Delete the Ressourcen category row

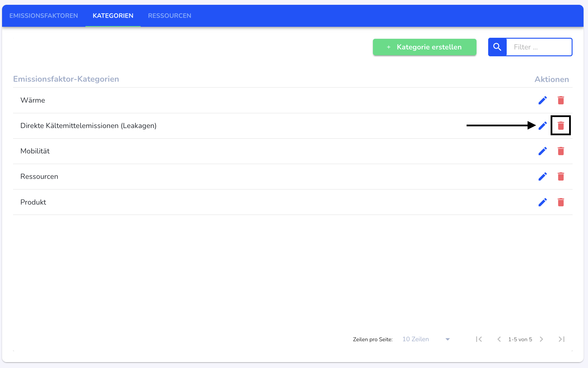coord(561,176)
